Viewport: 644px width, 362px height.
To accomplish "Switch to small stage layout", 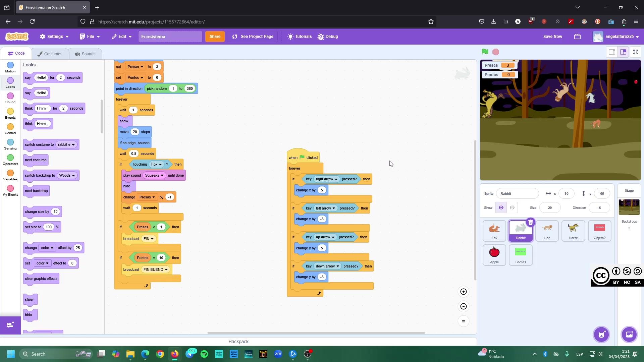I will (x=612, y=52).
